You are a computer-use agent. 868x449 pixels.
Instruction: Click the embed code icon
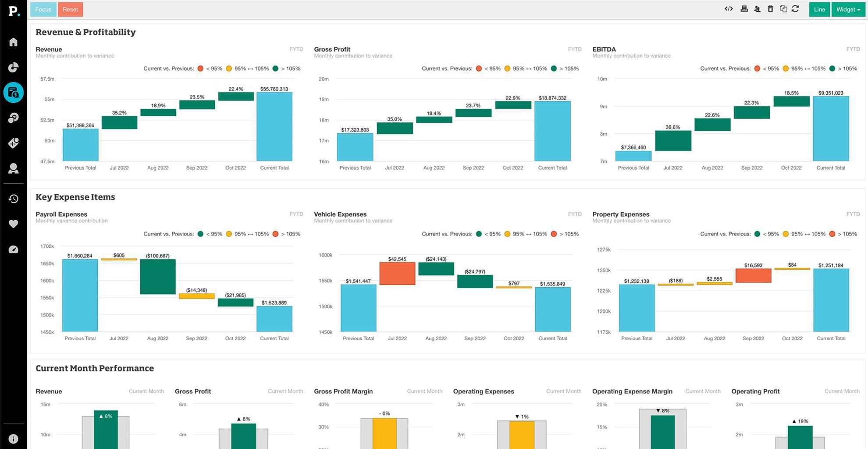point(729,9)
